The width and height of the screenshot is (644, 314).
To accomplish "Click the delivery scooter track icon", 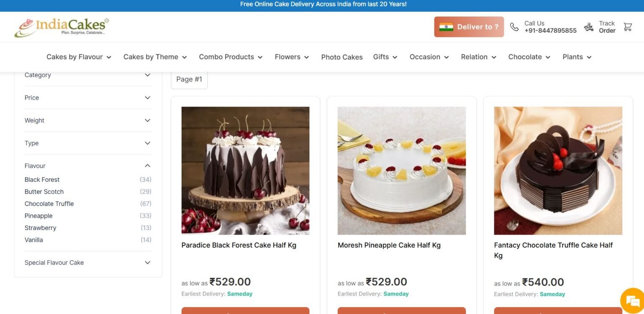I will pyautogui.click(x=589, y=27).
